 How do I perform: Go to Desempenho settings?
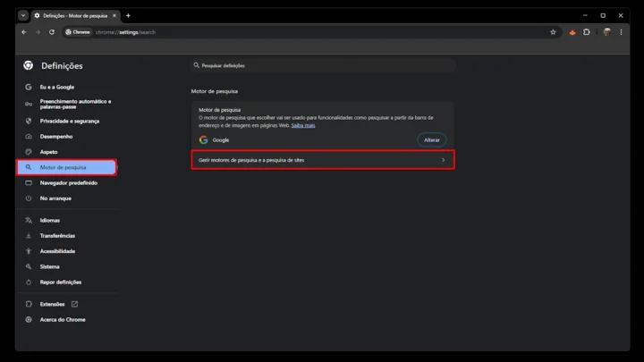[x=56, y=137]
